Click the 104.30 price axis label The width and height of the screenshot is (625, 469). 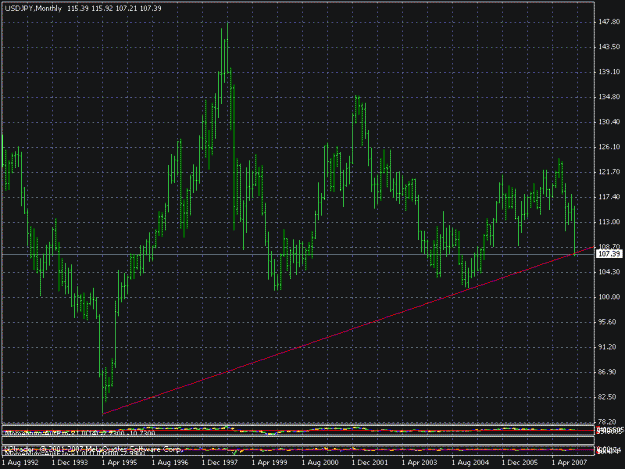pyautogui.click(x=609, y=272)
